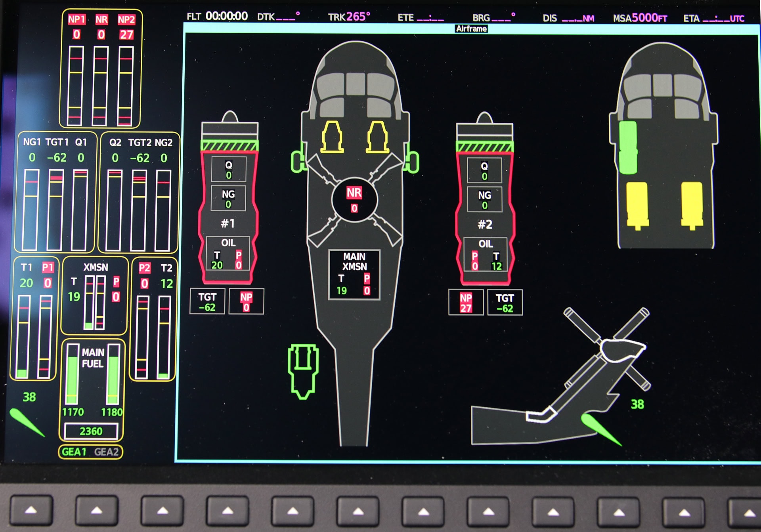This screenshot has width=761, height=532.
Task: Click the left main fuel level bar
Action: coord(72,374)
